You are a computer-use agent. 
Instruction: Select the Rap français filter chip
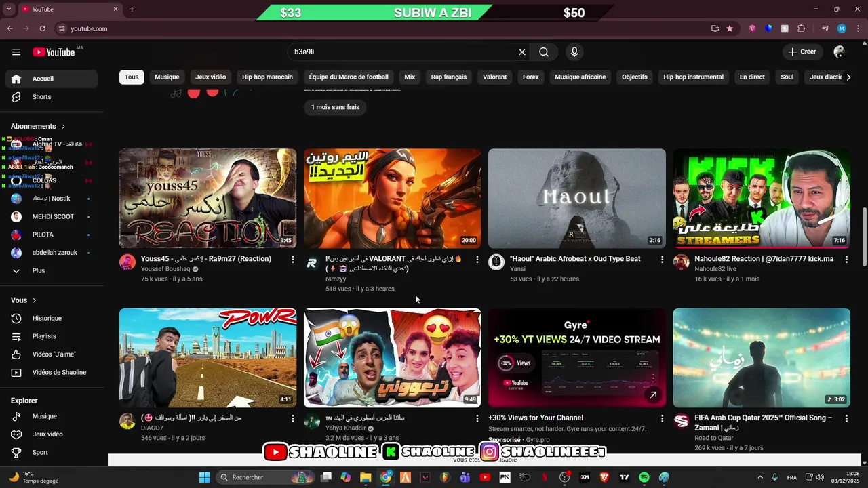pos(449,77)
